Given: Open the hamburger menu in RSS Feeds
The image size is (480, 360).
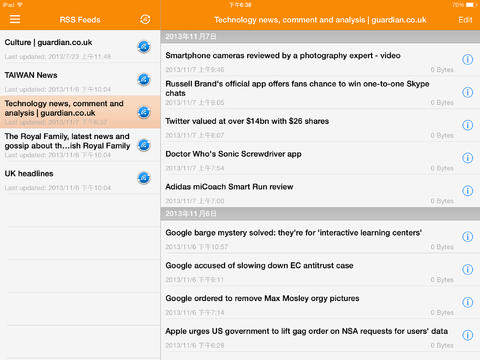Looking at the screenshot, I should coord(15,19).
